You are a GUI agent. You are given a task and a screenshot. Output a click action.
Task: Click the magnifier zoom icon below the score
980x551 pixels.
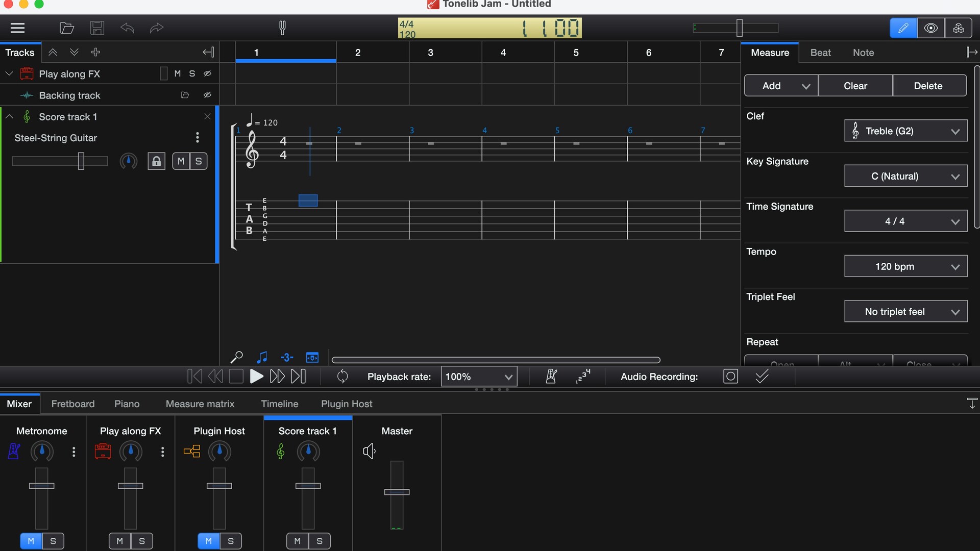(x=236, y=358)
